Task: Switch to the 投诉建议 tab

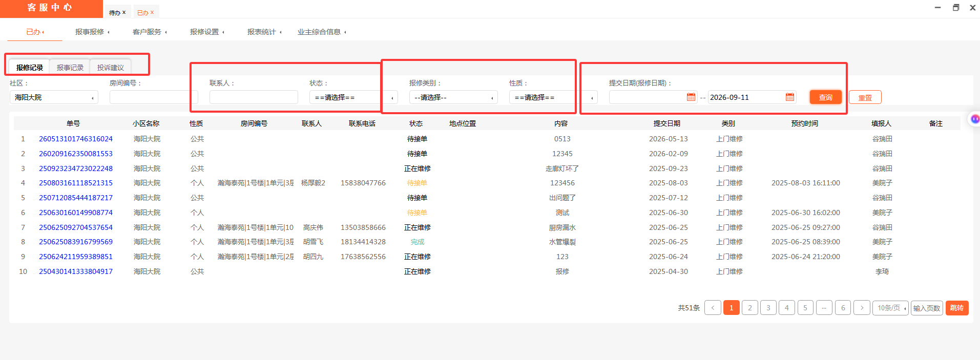Action: click(110, 68)
